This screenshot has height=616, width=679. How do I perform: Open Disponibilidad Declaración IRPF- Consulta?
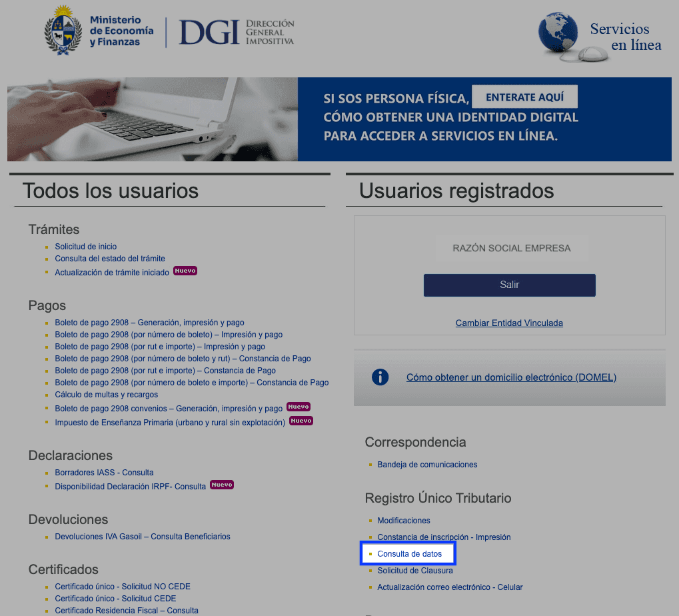click(x=131, y=487)
